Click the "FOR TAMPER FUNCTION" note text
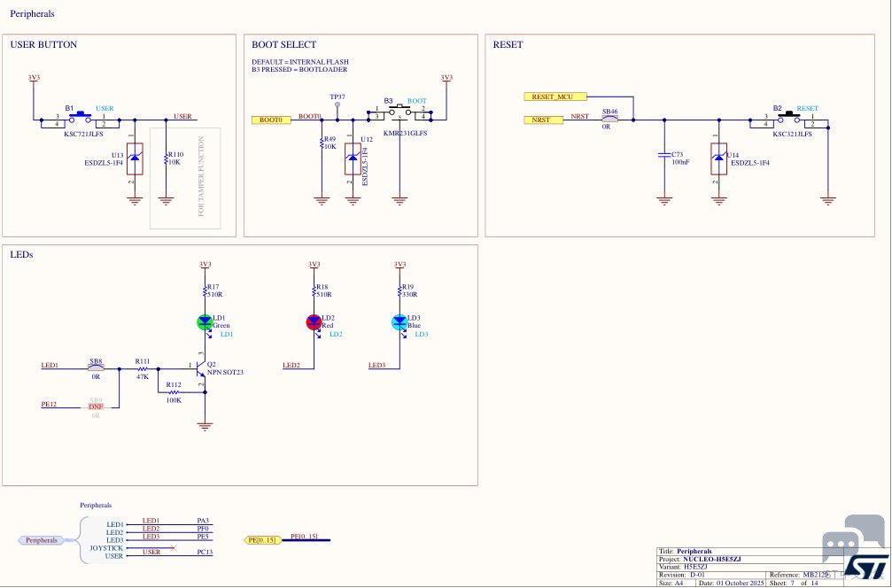 (x=201, y=176)
